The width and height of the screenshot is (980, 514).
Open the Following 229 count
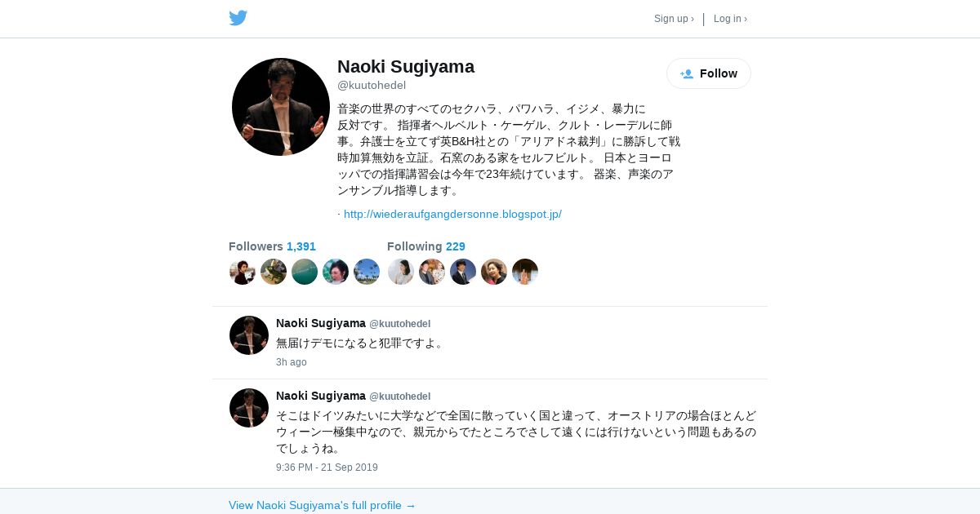click(x=426, y=246)
